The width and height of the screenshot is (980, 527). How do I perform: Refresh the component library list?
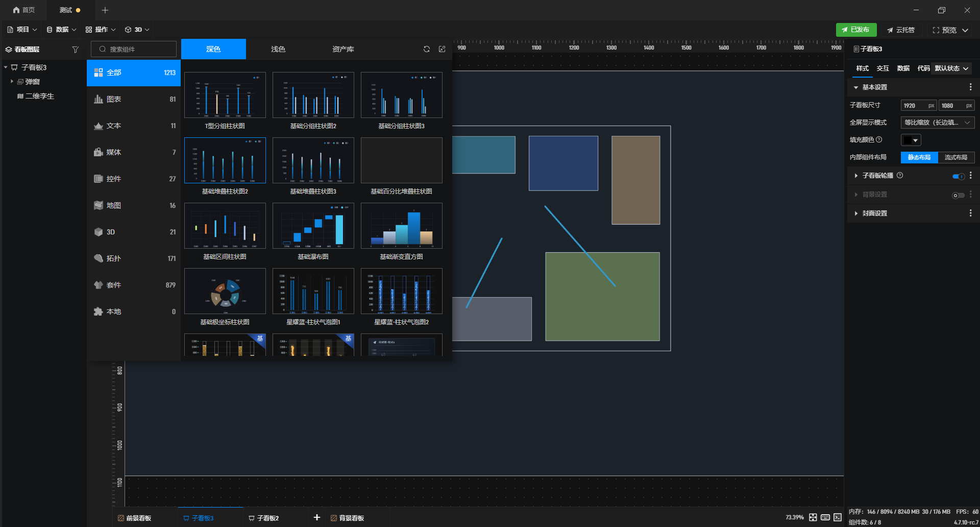tap(427, 49)
